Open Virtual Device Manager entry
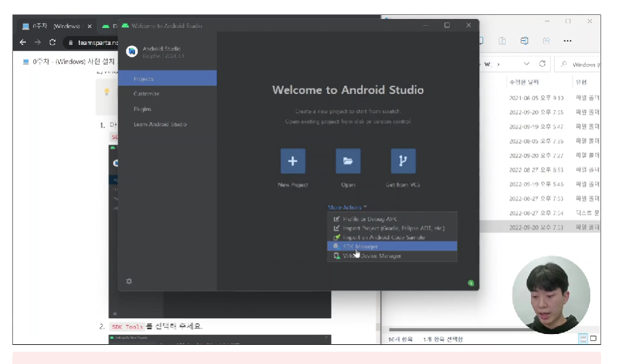 (392, 256)
